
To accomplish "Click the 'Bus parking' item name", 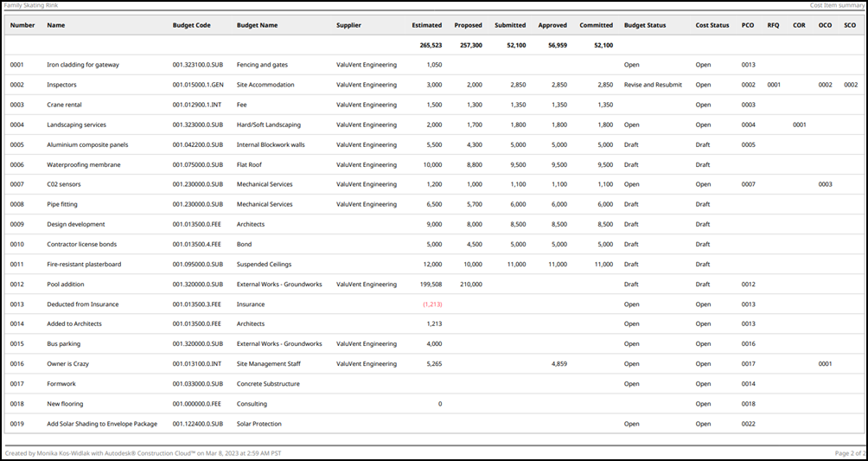I will pyautogui.click(x=64, y=343).
